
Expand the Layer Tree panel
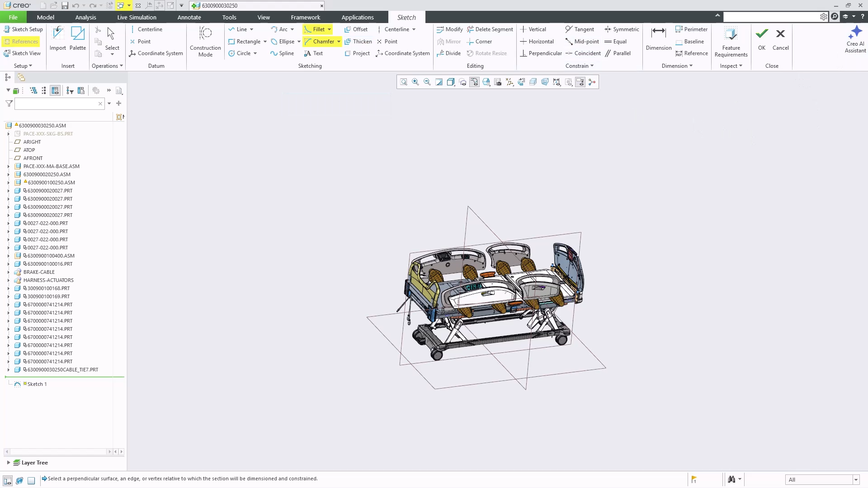(x=8, y=463)
